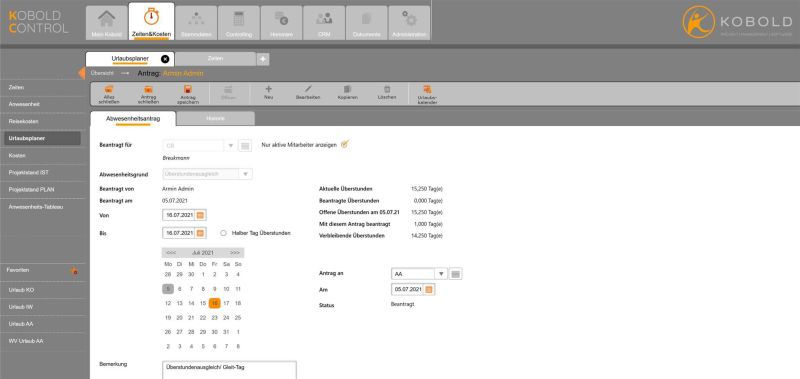The image size is (800, 379).
Task: Open the Urlaubskalender icon
Action: [x=428, y=89]
